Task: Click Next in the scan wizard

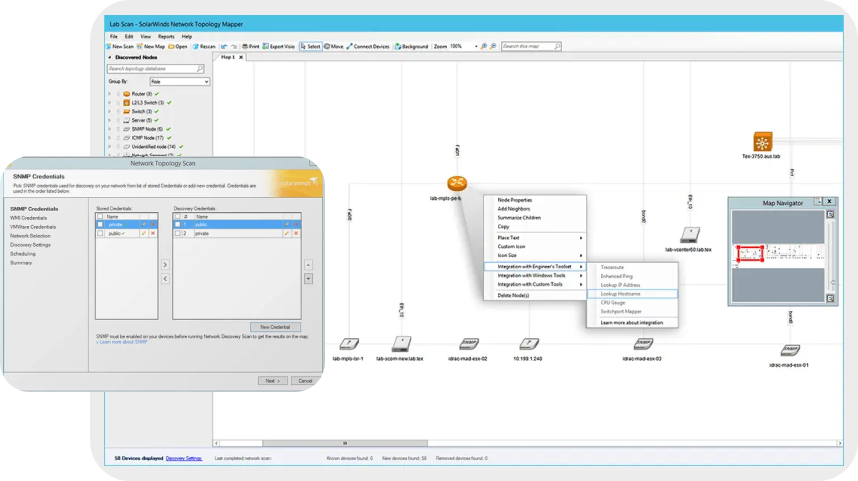Action: [x=273, y=380]
